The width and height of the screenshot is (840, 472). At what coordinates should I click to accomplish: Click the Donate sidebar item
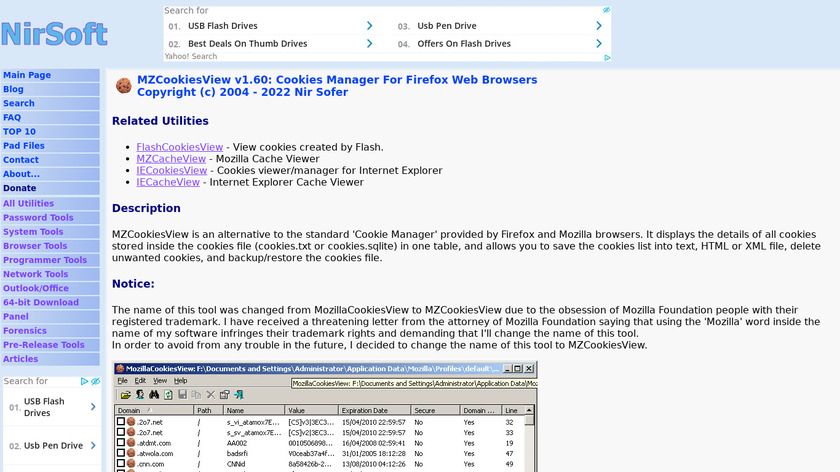(50, 188)
